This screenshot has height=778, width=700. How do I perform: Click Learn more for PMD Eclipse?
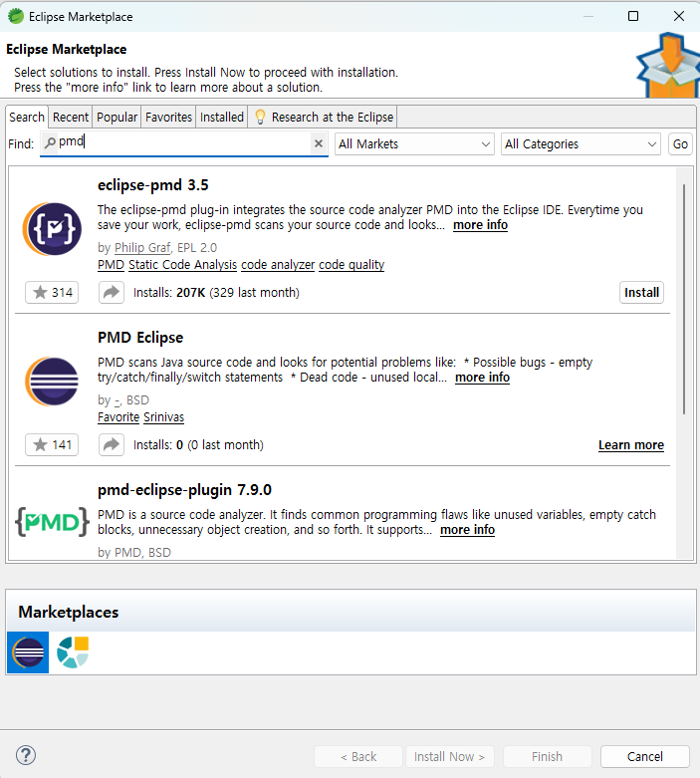click(631, 445)
